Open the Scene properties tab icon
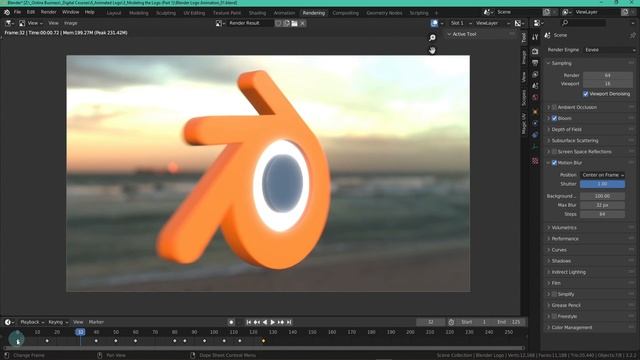 click(x=535, y=86)
